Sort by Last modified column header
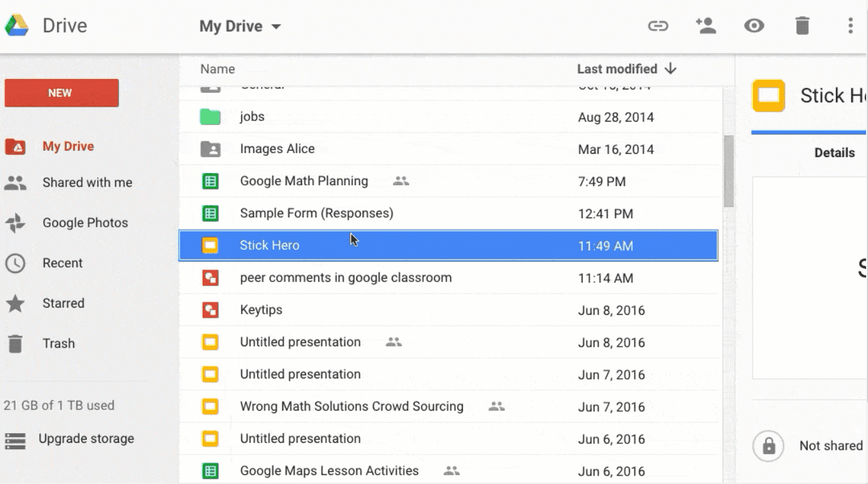This screenshot has height=484, width=868. pos(617,69)
